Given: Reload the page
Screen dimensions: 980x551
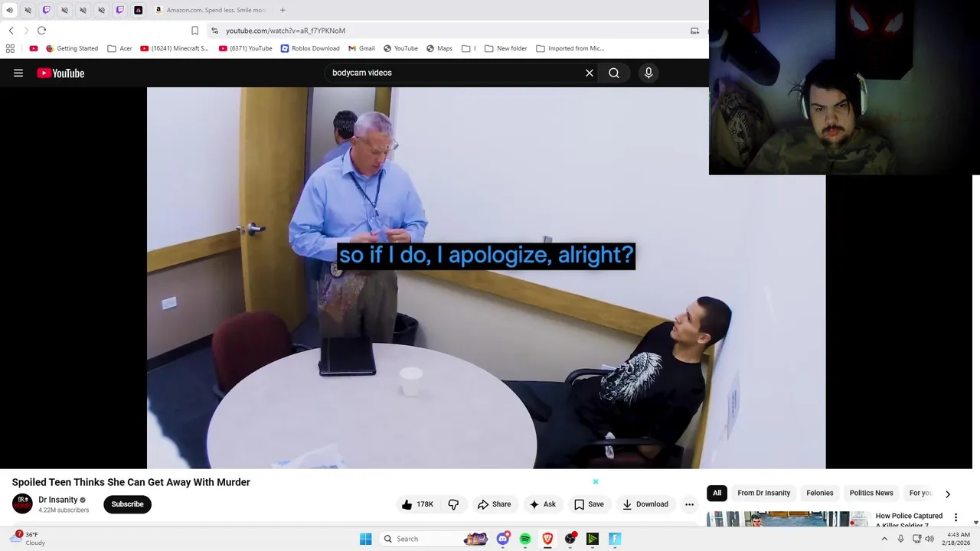Looking at the screenshot, I should (41, 31).
